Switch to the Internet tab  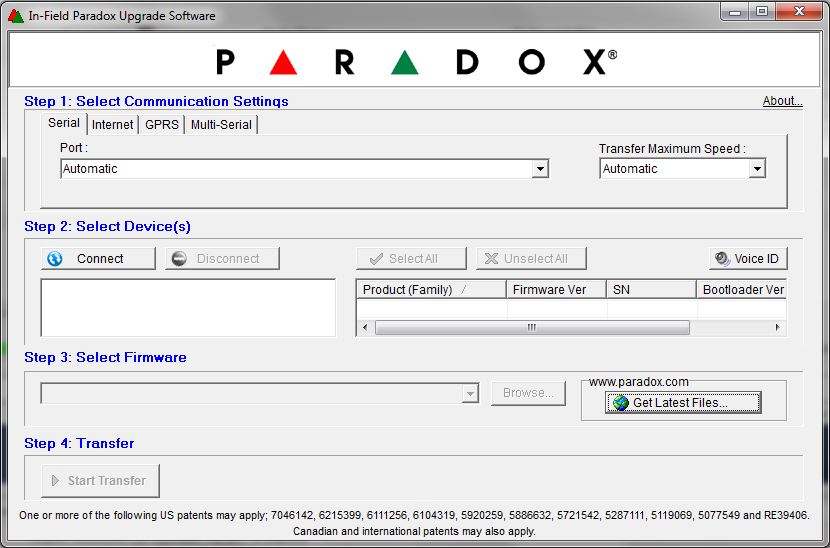pyautogui.click(x=112, y=125)
